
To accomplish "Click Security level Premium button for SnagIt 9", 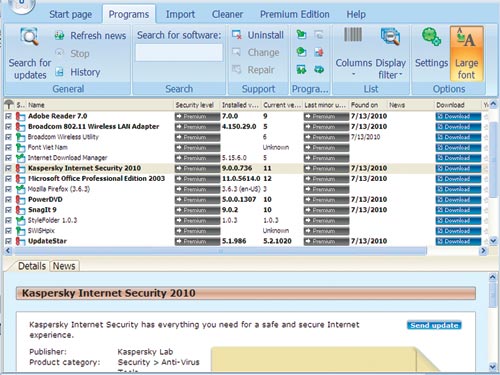I will click(197, 210).
